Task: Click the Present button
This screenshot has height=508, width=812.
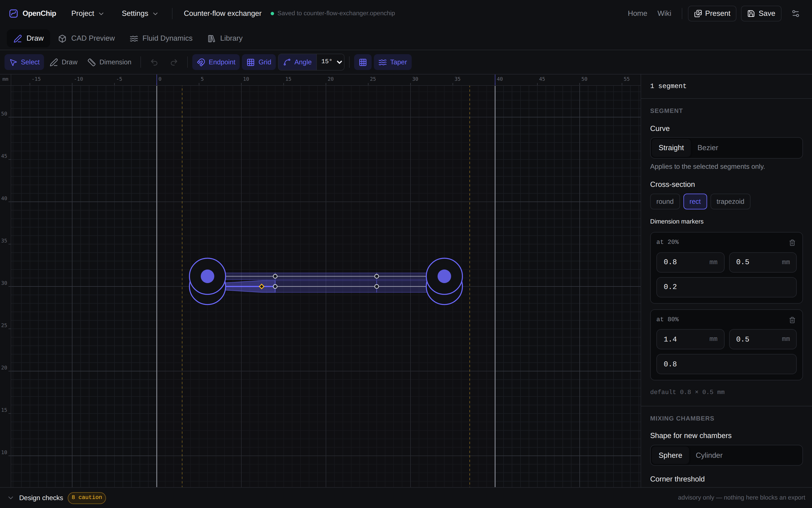Action: [x=712, y=14]
